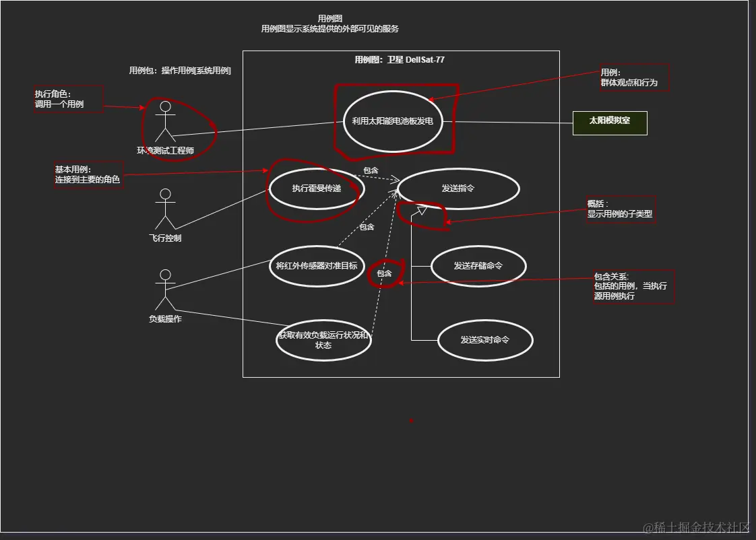Click the red dot below the diagram frame
Viewport: 756px width, 540px height.
pos(412,419)
